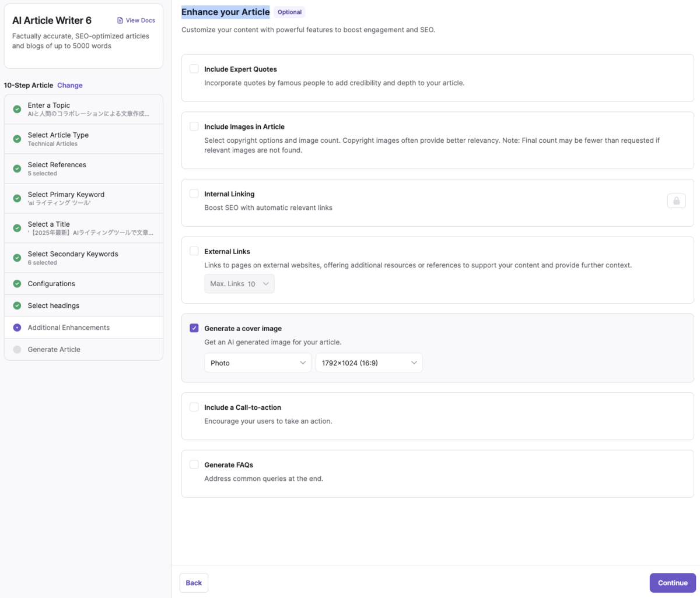The width and height of the screenshot is (700, 598).
Task: Click gray circle icon beside Generate Article
Action: pos(17,350)
